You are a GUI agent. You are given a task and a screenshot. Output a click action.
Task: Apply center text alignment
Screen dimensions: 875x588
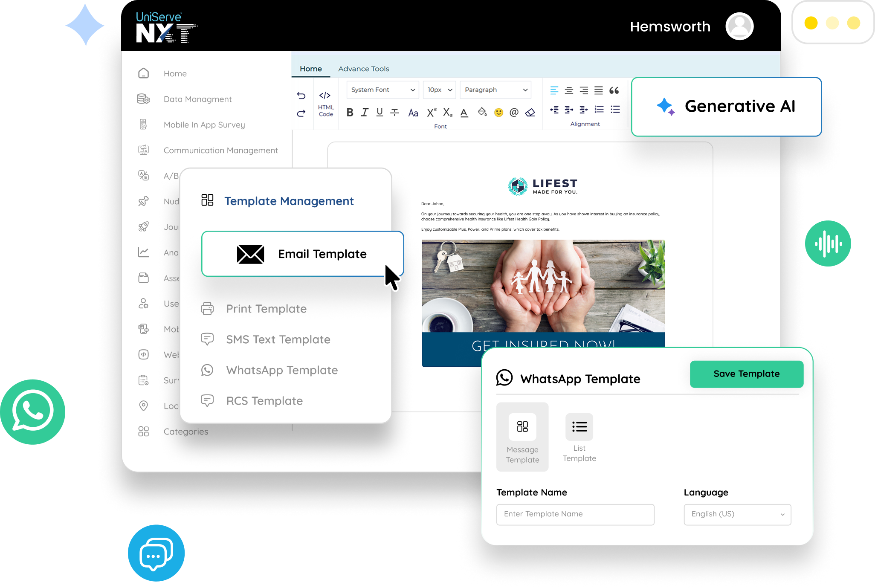click(x=569, y=90)
